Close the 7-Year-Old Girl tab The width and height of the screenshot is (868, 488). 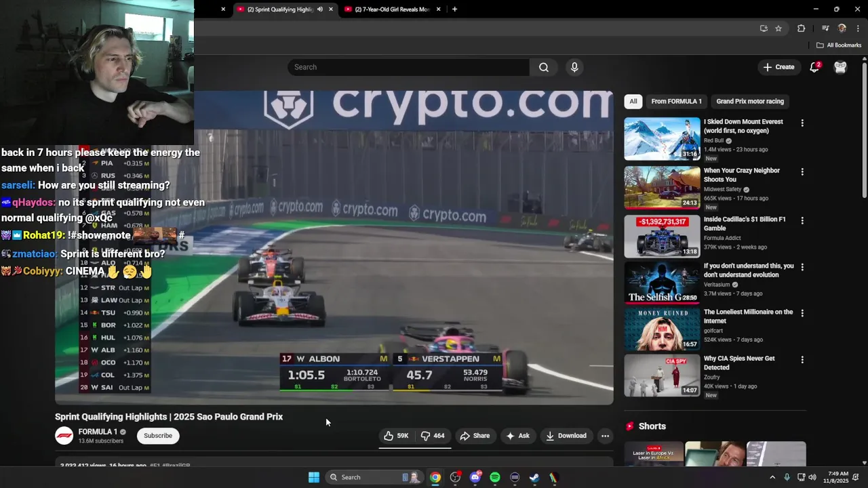pos(439,9)
